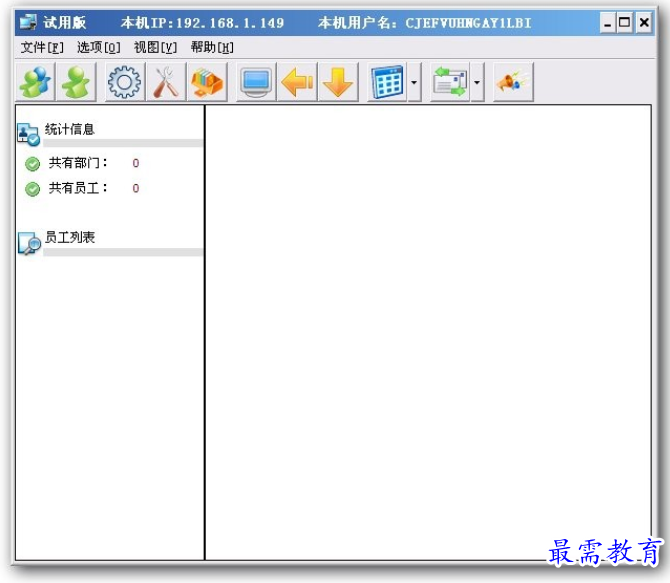Open the 帮助[H] menu

212,47
